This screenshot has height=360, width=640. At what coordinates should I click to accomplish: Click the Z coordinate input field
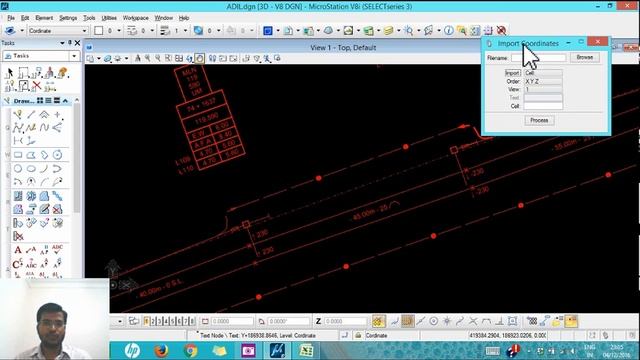(346, 321)
